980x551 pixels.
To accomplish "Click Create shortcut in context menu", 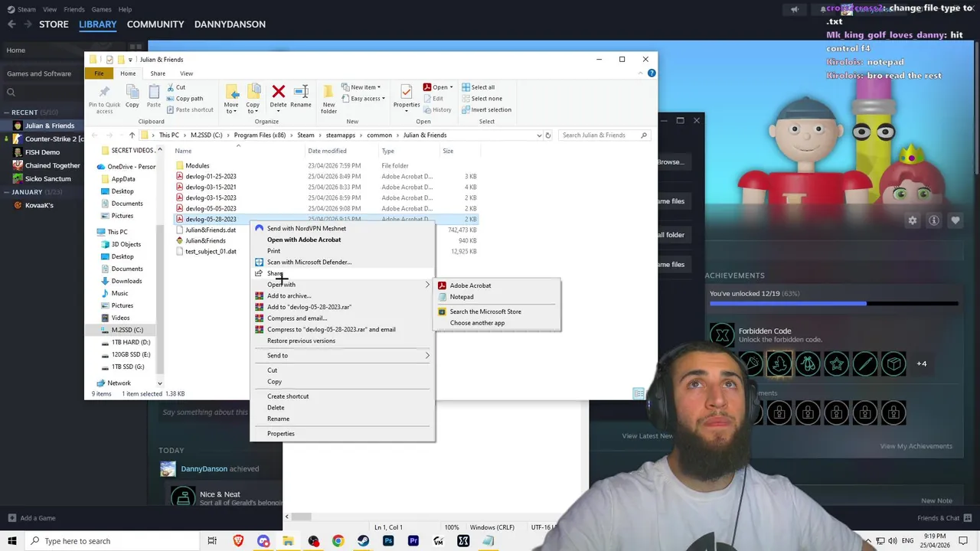I will pyautogui.click(x=288, y=396).
